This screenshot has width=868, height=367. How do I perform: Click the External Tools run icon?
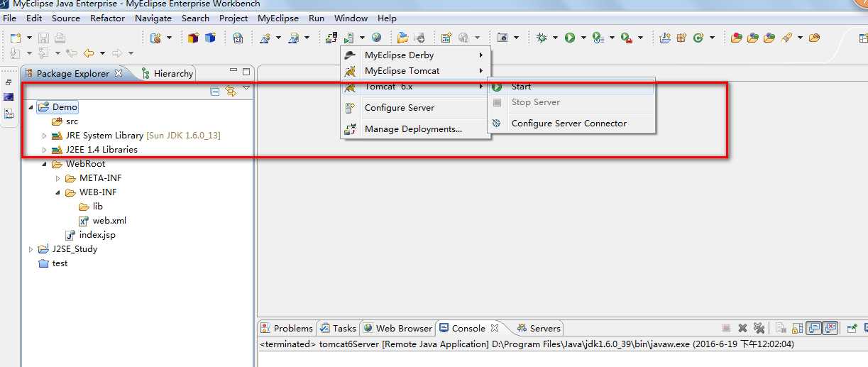[x=627, y=38]
